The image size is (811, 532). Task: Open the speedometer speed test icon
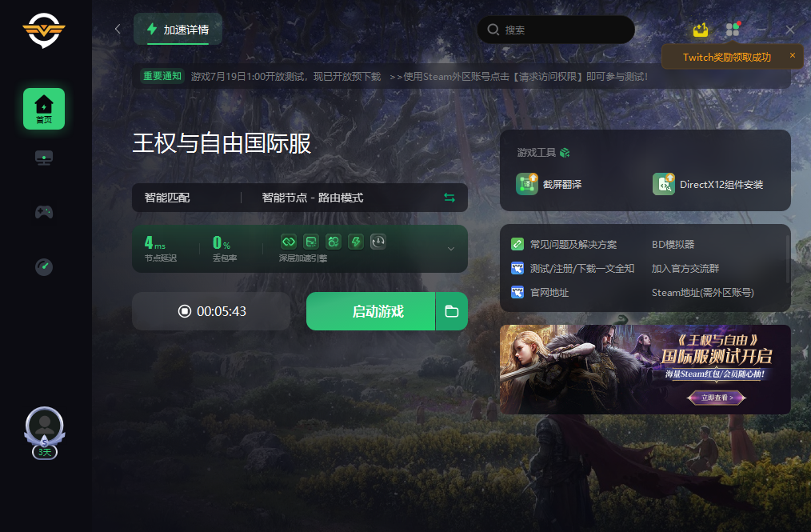coord(44,267)
